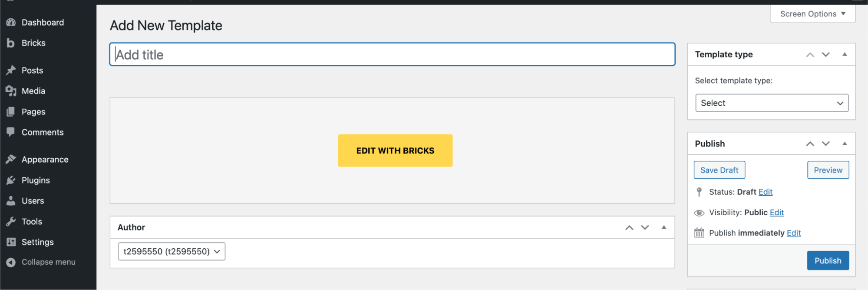Click the blue Publish button
The image size is (868, 290).
tap(828, 261)
